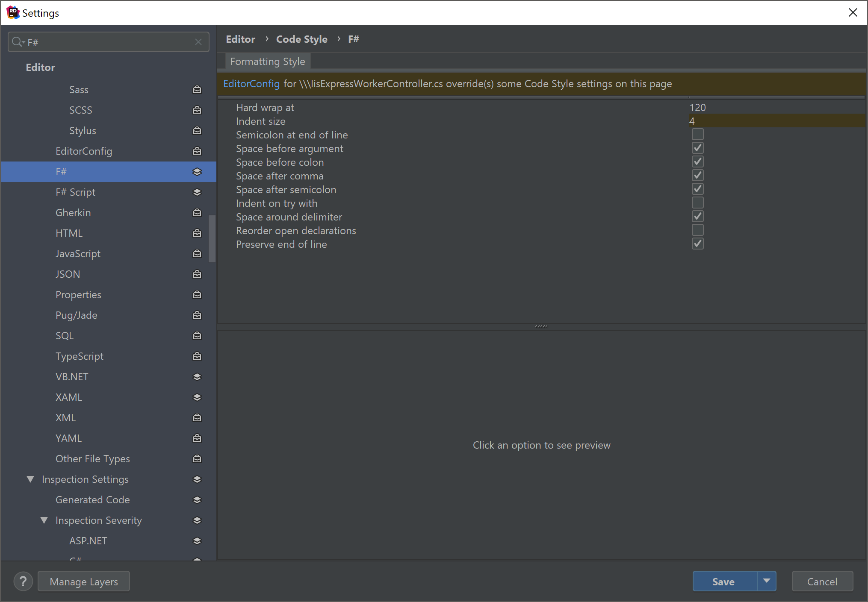
Task: Click the settings tree vertical scrollbar
Action: (212, 238)
